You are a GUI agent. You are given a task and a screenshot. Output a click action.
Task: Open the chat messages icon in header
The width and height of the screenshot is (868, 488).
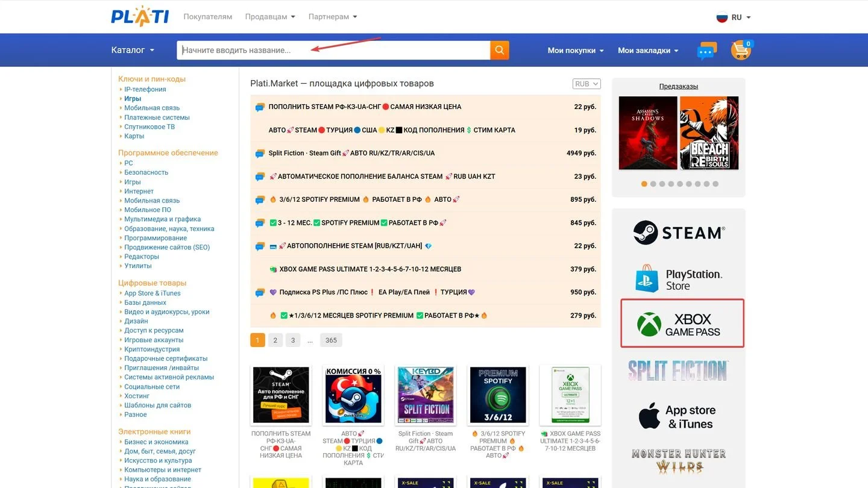tap(706, 51)
